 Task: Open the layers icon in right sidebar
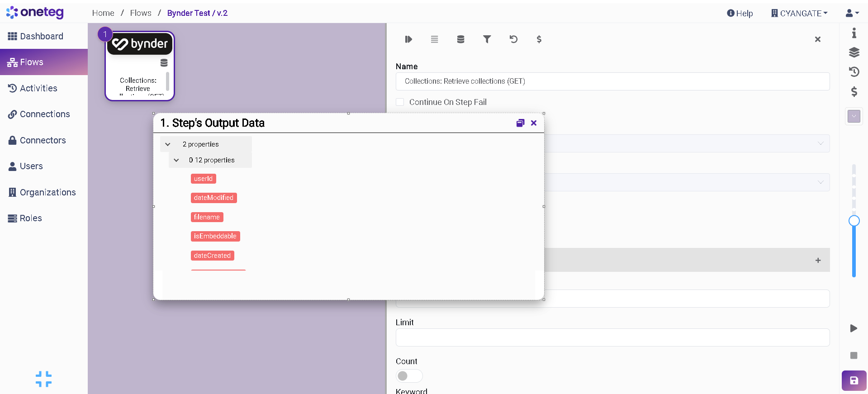point(854,52)
